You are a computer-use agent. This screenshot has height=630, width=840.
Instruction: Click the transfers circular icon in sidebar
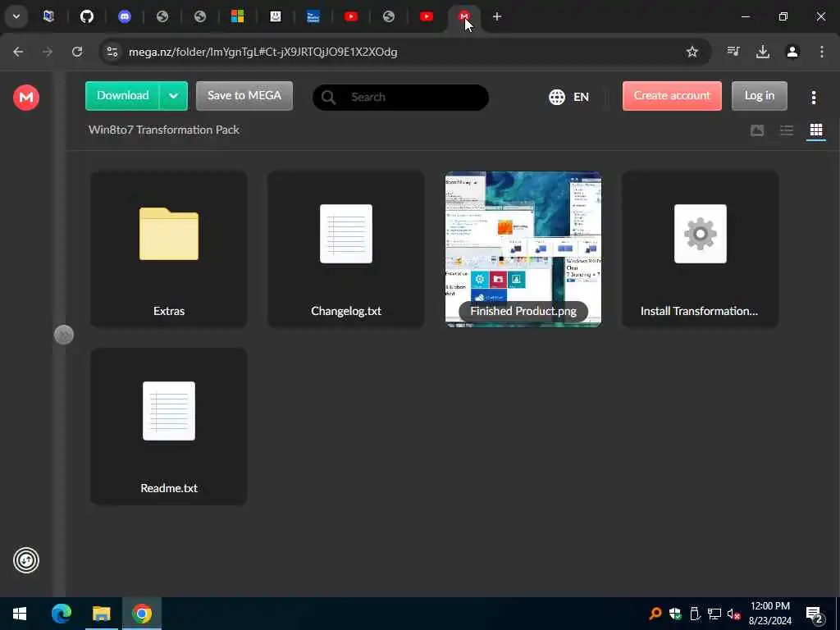(26, 560)
